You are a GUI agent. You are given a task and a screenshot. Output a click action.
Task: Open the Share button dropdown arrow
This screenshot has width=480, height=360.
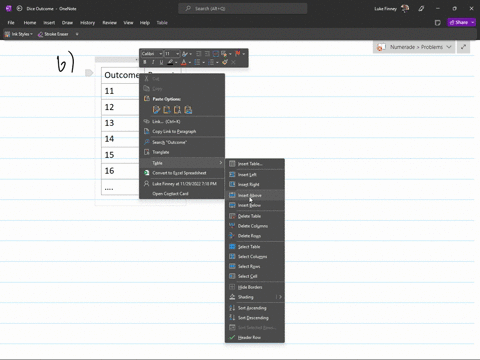473,22
